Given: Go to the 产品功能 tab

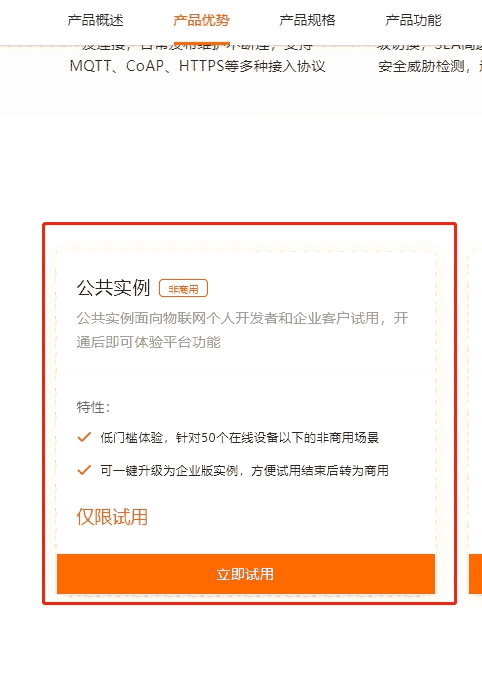Looking at the screenshot, I should (413, 20).
